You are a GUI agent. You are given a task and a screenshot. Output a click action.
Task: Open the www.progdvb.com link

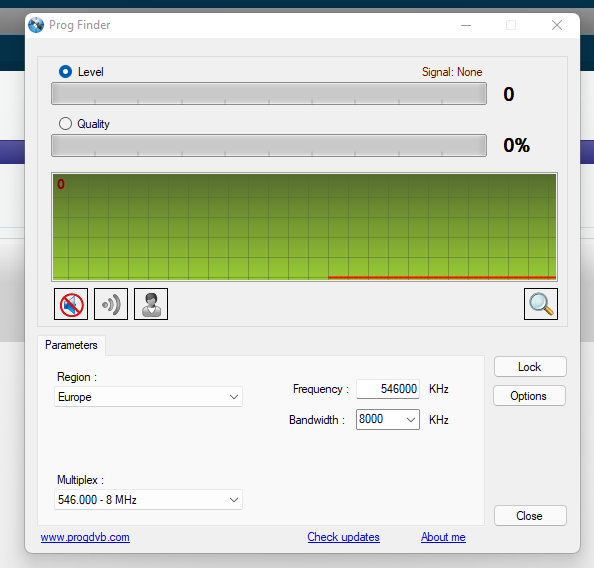(x=85, y=537)
